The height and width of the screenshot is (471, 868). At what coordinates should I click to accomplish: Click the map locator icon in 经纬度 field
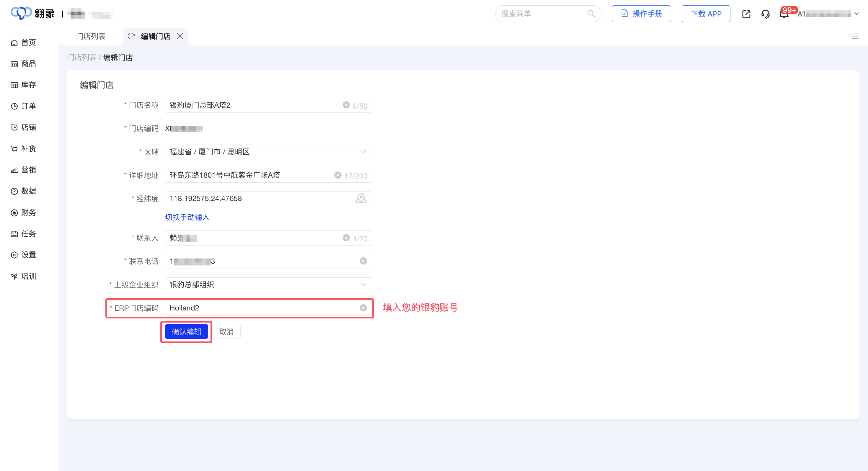click(361, 198)
